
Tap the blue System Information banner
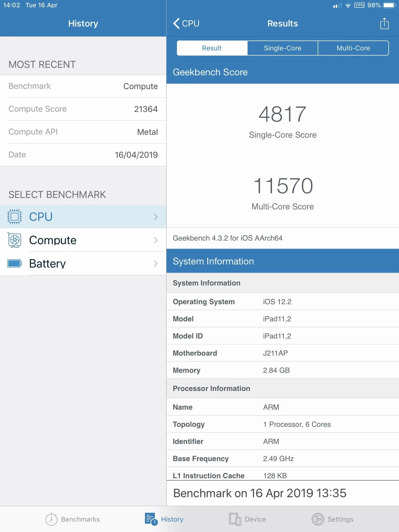tap(283, 261)
